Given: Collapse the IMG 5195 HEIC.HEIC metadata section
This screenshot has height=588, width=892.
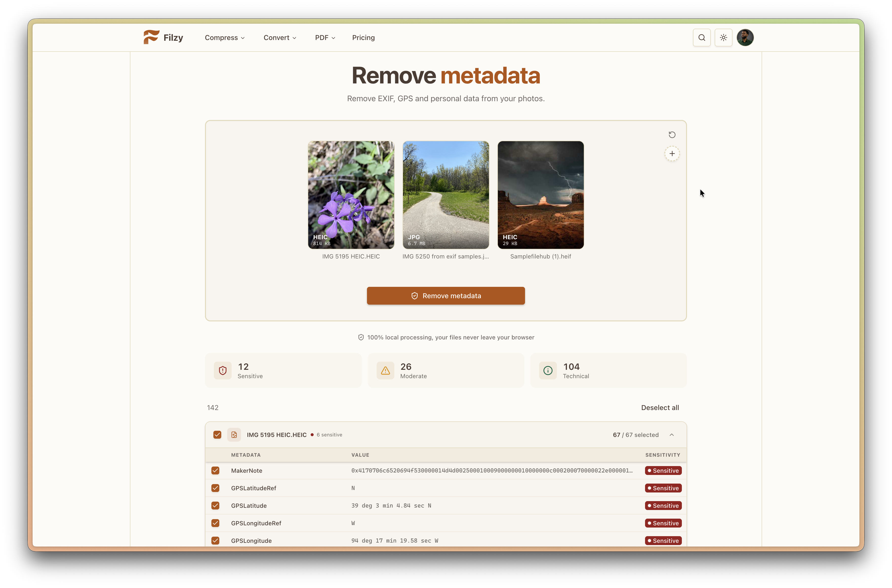Looking at the screenshot, I should [x=671, y=435].
